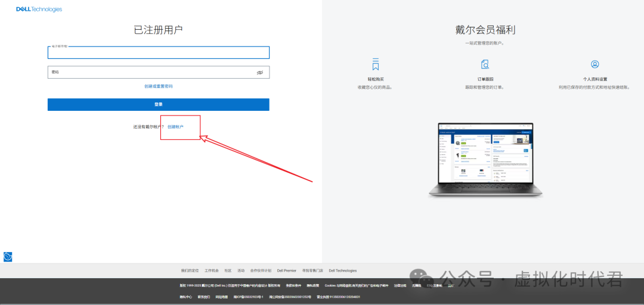Image resolution: width=644 pixels, height=305 pixels.
Task: Open the 社区 footer link
Action: point(228,270)
